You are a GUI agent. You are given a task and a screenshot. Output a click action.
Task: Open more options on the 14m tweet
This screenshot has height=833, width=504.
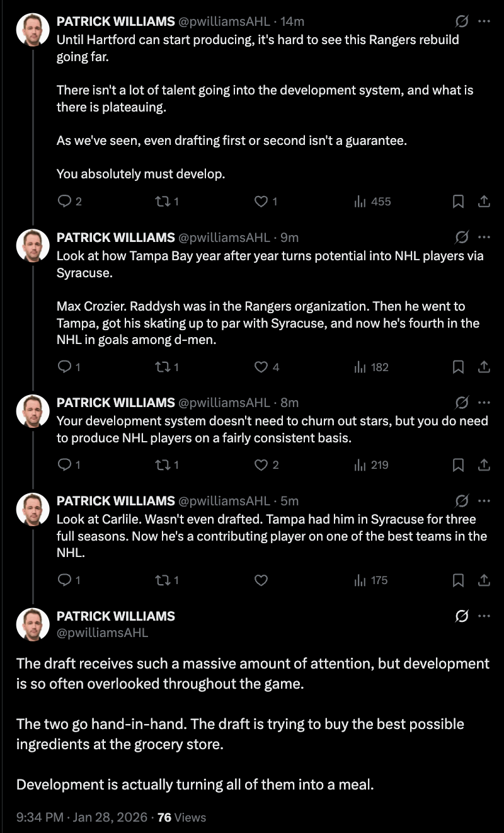[484, 21]
